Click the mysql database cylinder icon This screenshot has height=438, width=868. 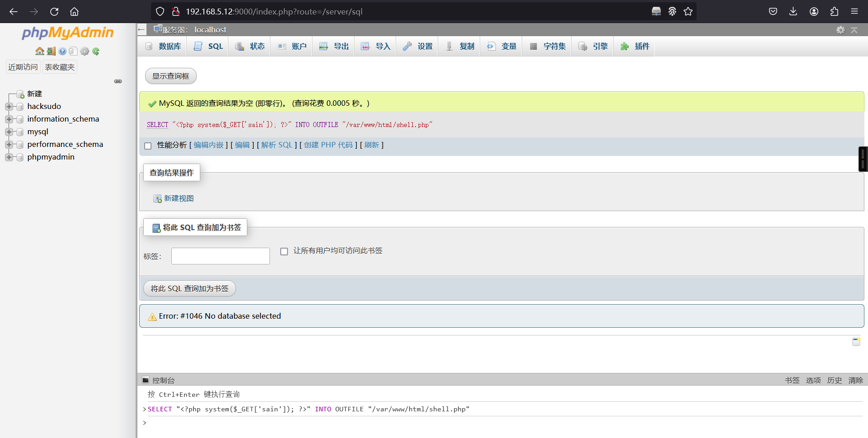pos(19,132)
